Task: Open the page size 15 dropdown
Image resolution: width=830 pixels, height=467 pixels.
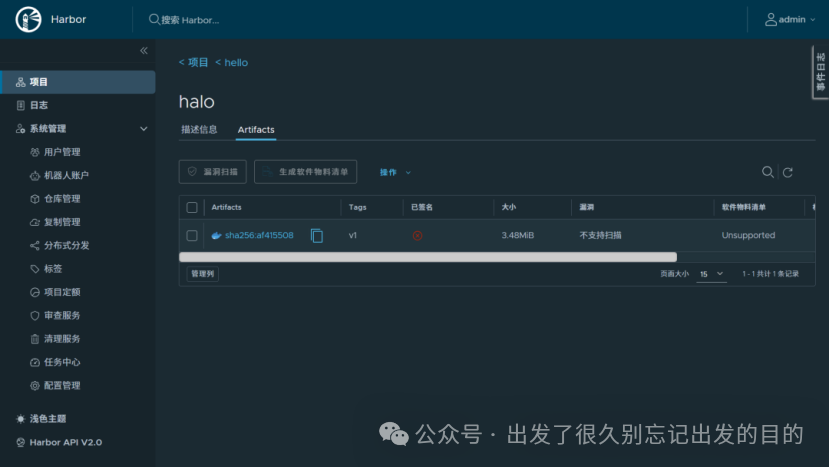Action: (x=711, y=274)
